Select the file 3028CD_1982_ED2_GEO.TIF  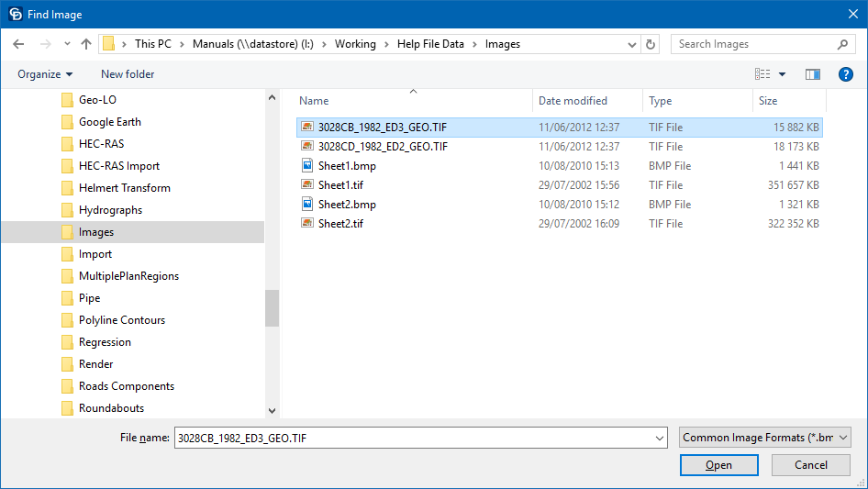(x=560, y=147)
